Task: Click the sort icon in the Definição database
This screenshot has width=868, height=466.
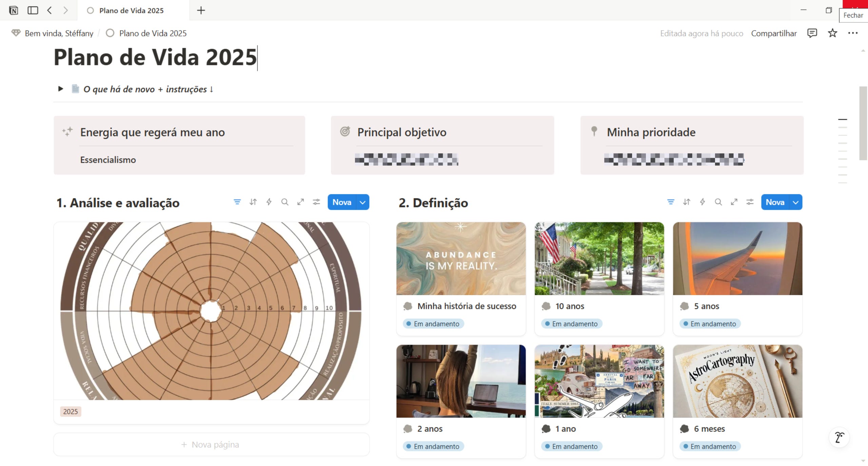Action: pos(687,202)
